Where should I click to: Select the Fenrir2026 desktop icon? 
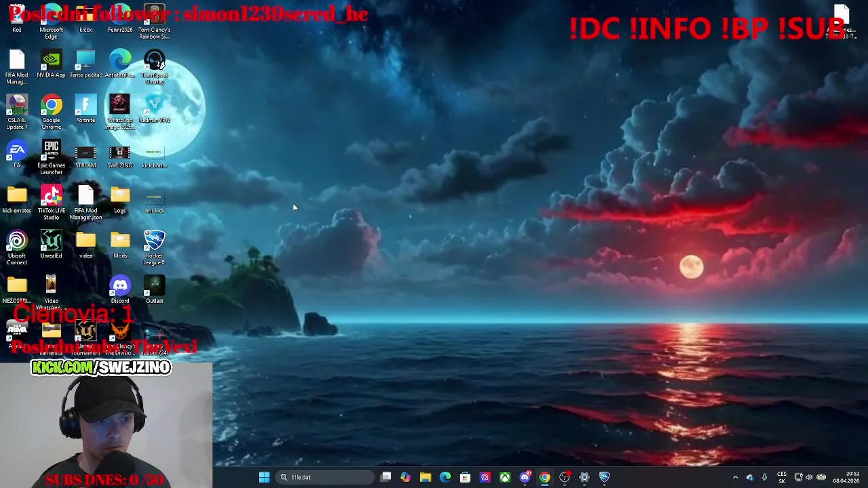click(120, 20)
